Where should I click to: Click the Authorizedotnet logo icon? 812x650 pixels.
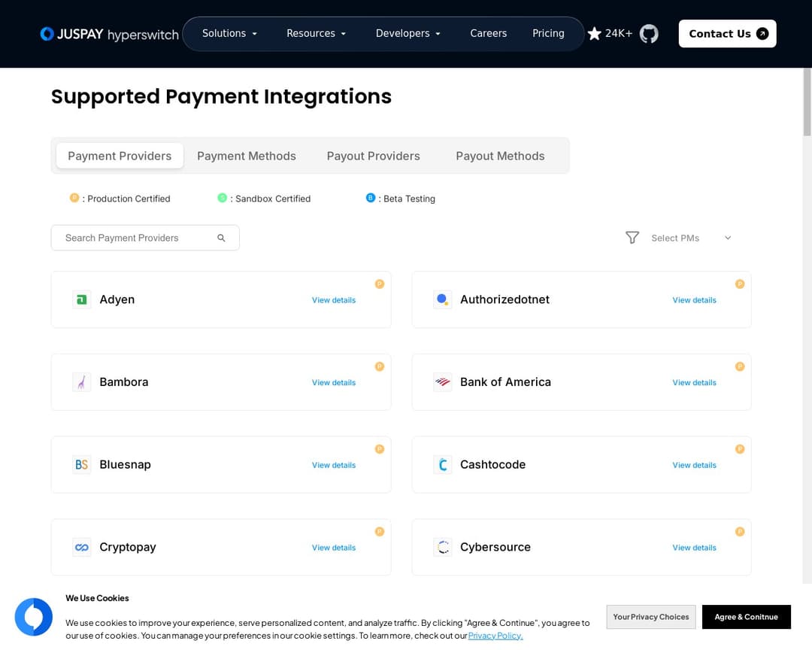(x=442, y=299)
